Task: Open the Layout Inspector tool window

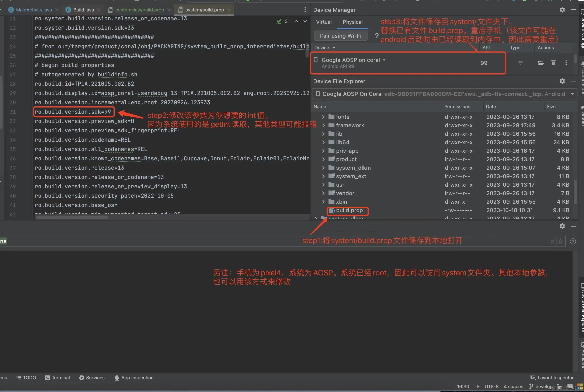Action: [x=552, y=378]
